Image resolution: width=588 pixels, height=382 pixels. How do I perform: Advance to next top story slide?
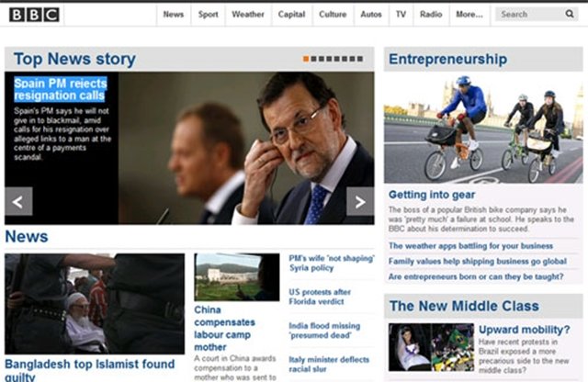pos(360,202)
